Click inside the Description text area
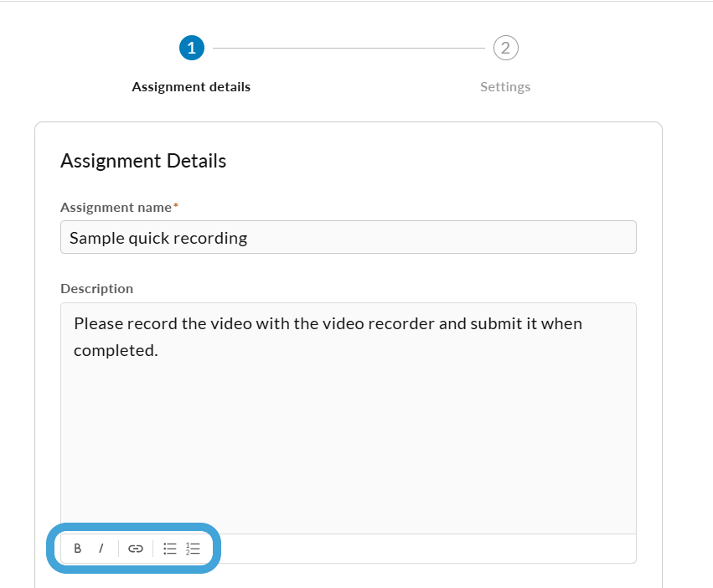713x588 pixels. click(x=349, y=418)
